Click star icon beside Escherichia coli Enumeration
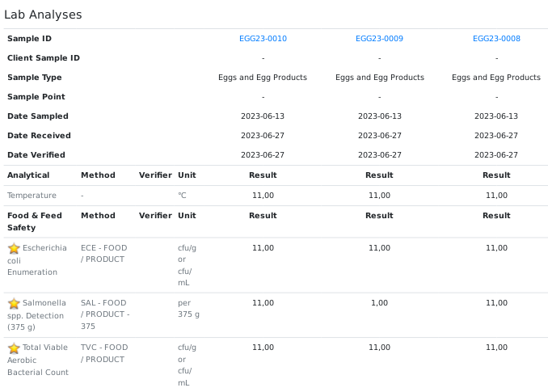This screenshot has height=392, width=548. pos(14,249)
